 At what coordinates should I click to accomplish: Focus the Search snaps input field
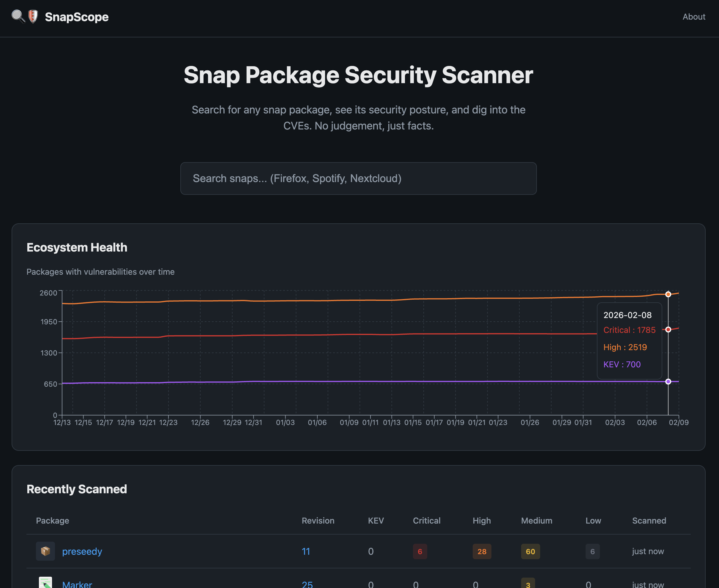[359, 178]
